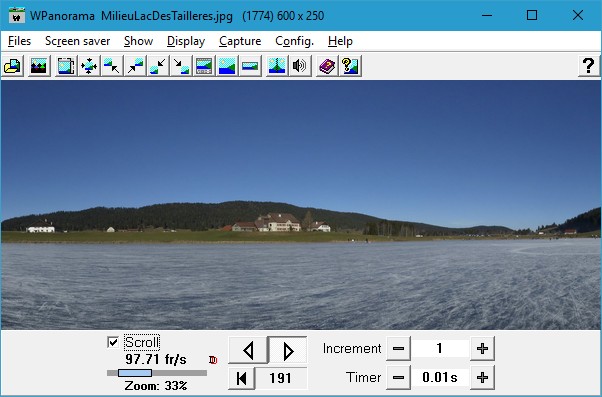Click the large question mark help button
The height and width of the screenshot is (397, 602).
(589, 66)
